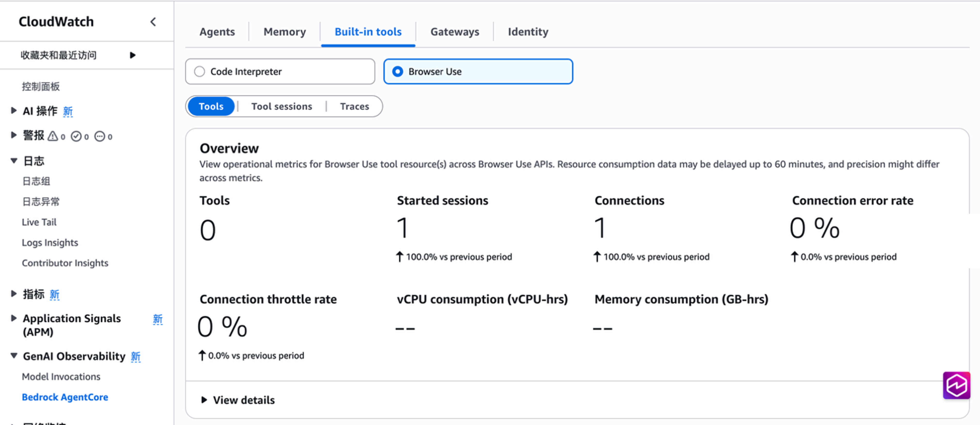This screenshot has width=980, height=425.
Task: Click the alarm warning triangle icon
Action: click(53, 136)
